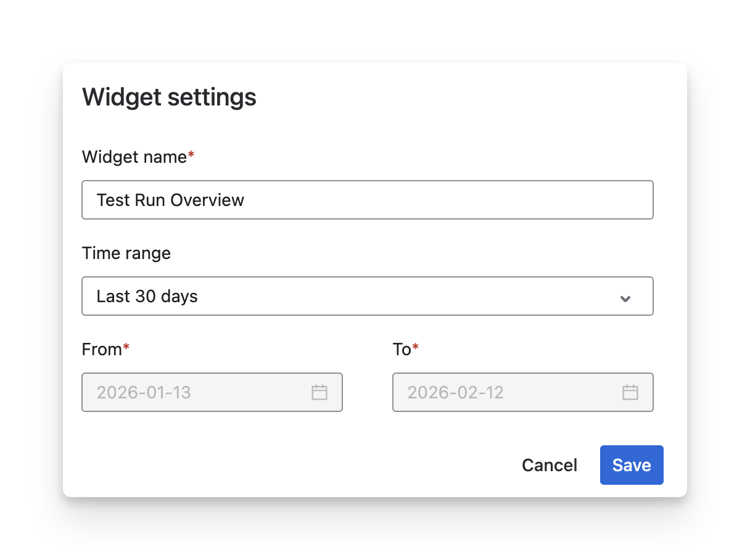
Task: Click the "To" label text
Action: tap(402, 350)
